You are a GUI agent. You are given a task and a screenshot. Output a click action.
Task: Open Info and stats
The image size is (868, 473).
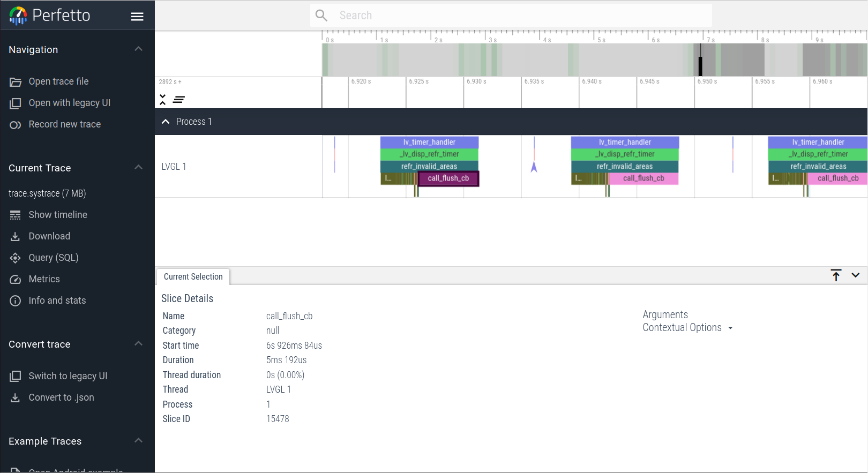(x=57, y=301)
